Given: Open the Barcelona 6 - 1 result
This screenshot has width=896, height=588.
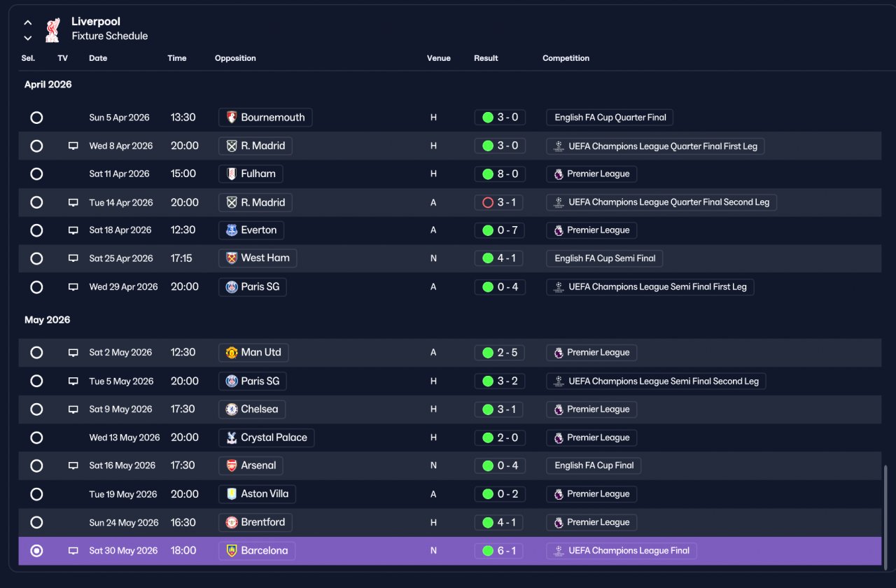Looking at the screenshot, I should 498,551.
